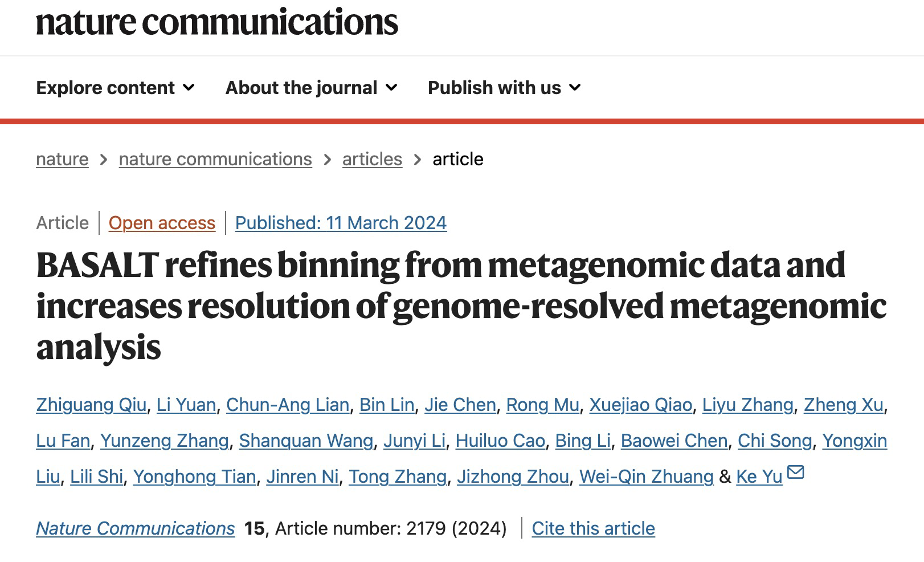Click author Shanquan Wang
This screenshot has width=924, height=562.
(x=306, y=441)
